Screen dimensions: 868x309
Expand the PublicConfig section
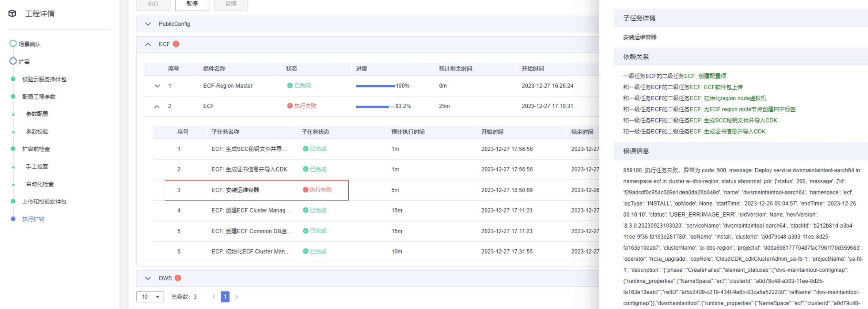tap(148, 24)
